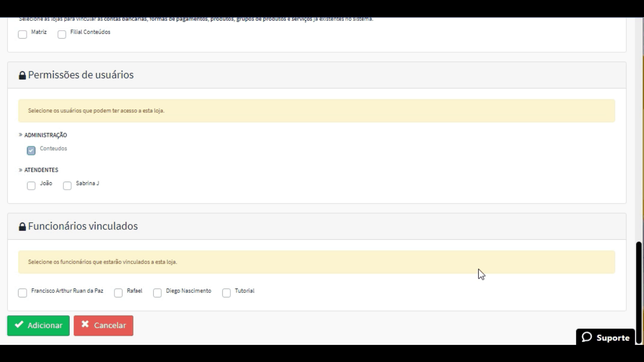Check the Tutorial employee box

pos(226,293)
